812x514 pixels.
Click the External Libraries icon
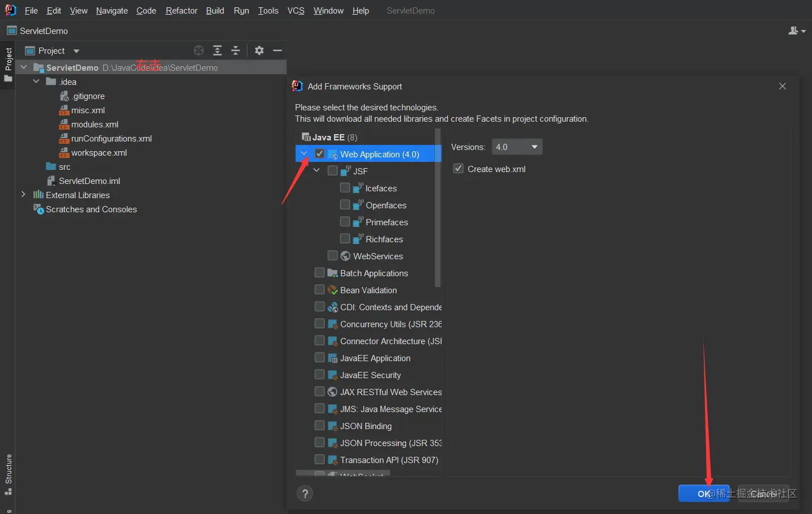point(39,195)
